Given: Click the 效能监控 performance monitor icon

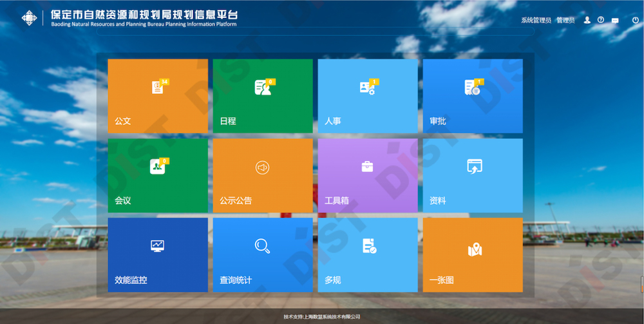Looking at the screenshot, I should (x=158, y=245).
